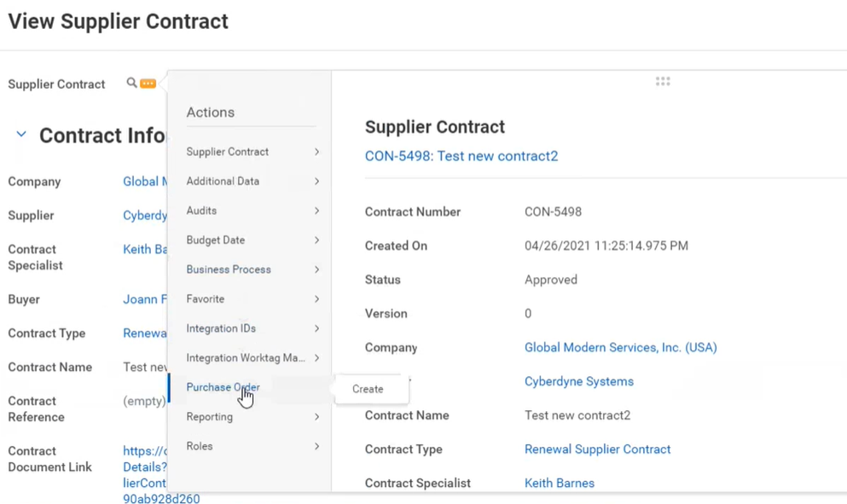Expand the Additional Data submenu arrow
Viewport: 847px width, 504px height.
coord(316,182)
